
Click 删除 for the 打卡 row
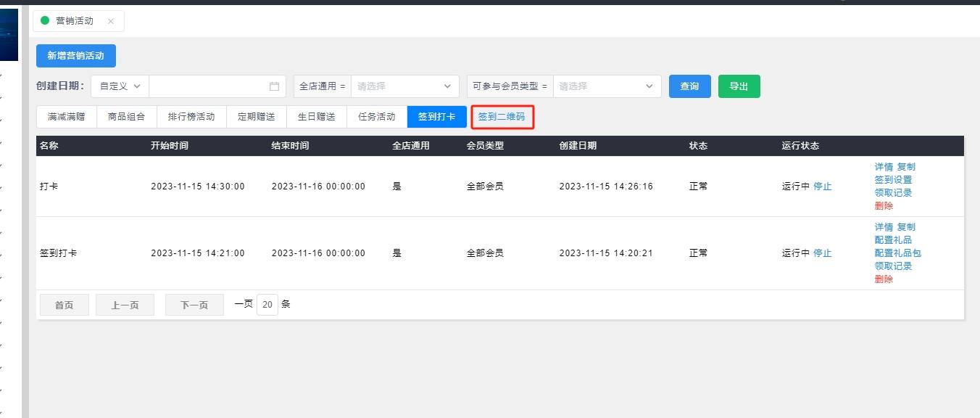(x=884, y=206)
